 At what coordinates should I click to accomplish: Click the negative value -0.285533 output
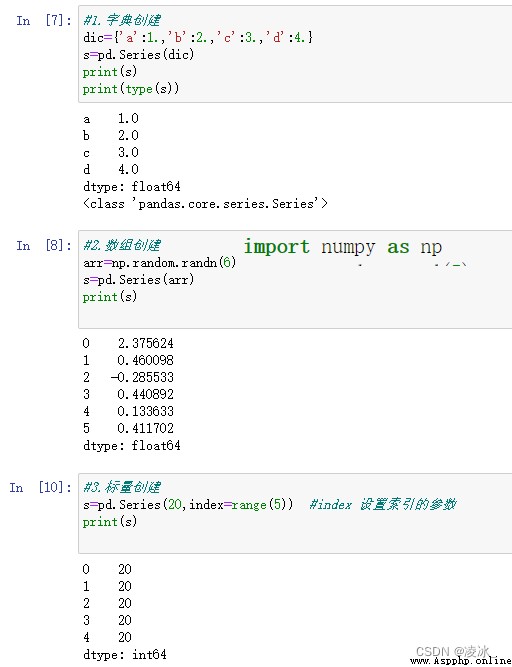(x=142, y=377)
